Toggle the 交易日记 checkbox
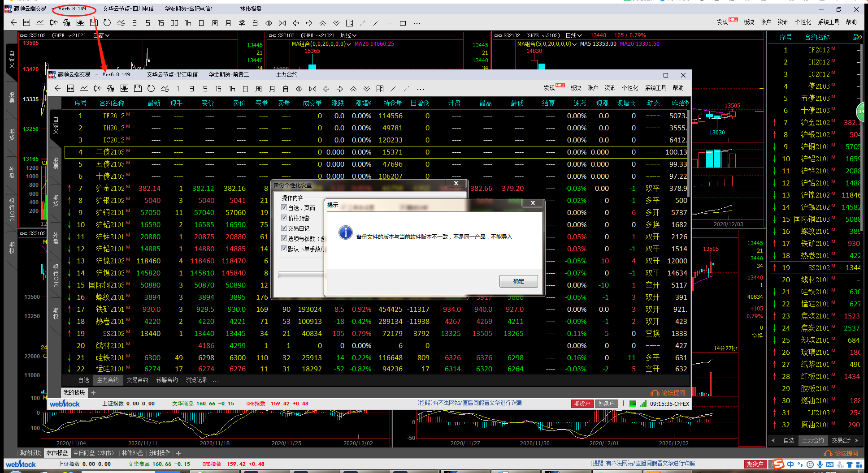 click(x=284, y=228)
